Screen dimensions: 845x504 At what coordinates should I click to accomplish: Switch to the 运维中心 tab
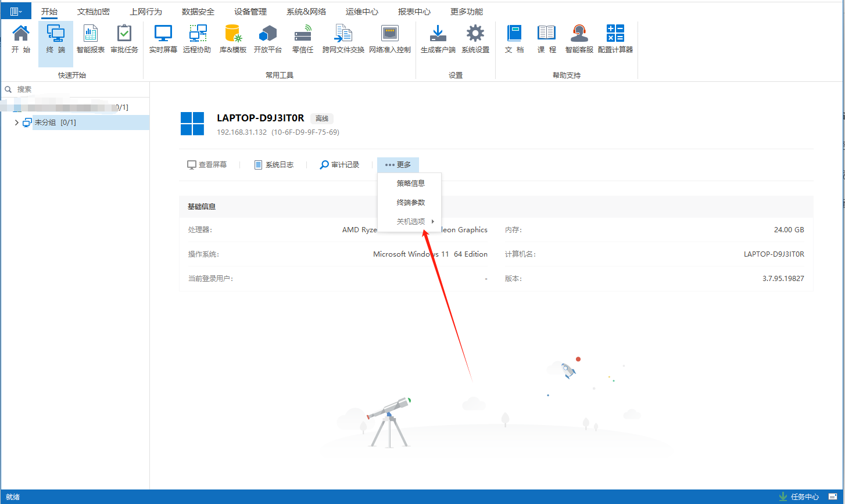click(x=362, y=12)
